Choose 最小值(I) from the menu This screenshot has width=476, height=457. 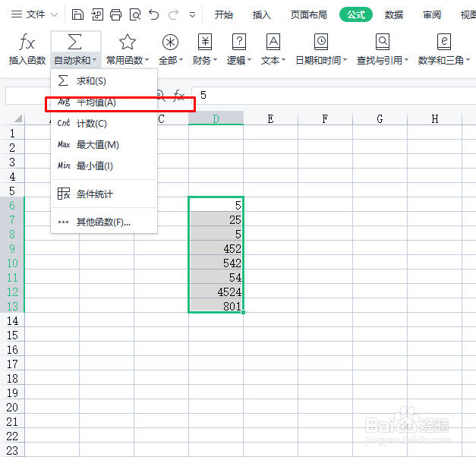click(x=104, y=166)
